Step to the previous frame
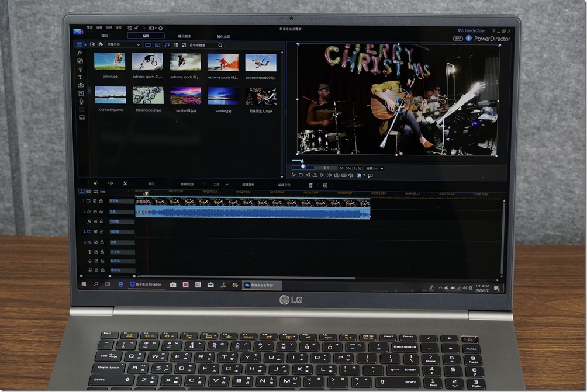 tap(308, 175)
